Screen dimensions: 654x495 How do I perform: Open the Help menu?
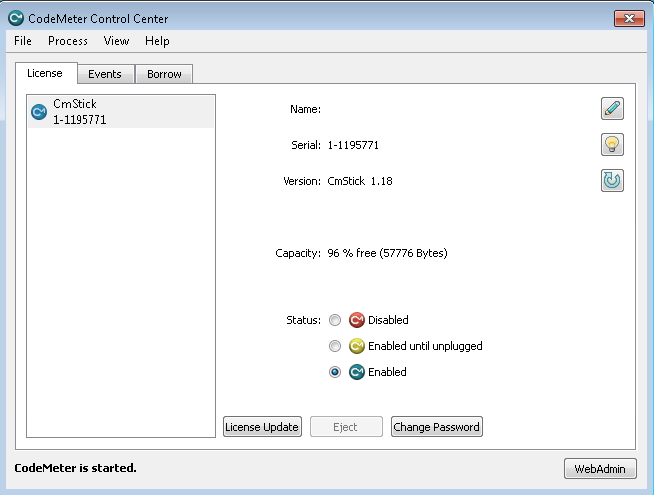point(157,41)
